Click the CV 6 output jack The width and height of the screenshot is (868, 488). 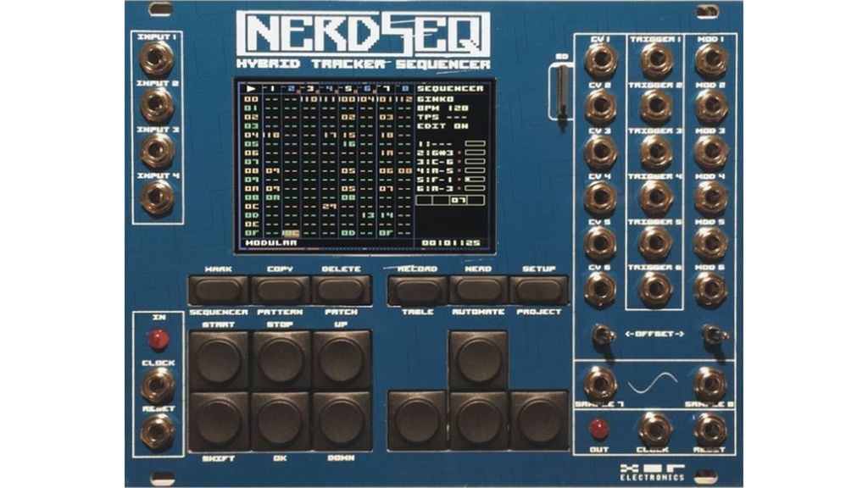coord(602,286)
